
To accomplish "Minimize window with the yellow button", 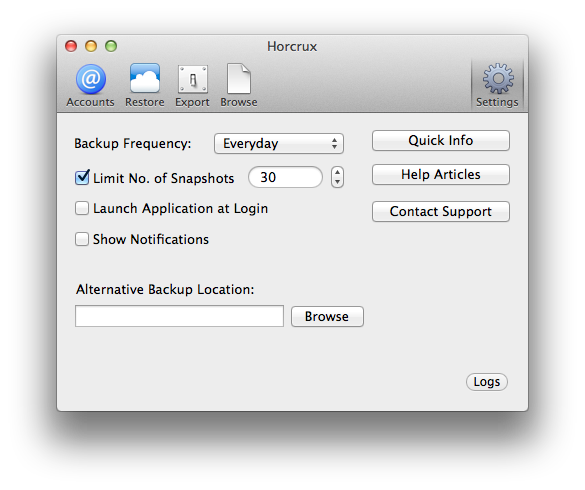I will (91, 46).
